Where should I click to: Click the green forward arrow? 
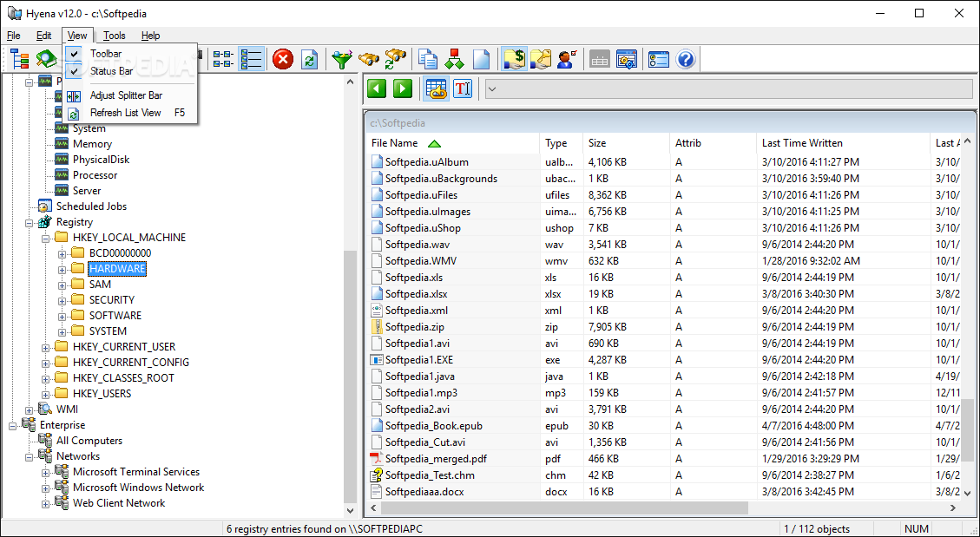pyautogui.click(x=403, y=88)
